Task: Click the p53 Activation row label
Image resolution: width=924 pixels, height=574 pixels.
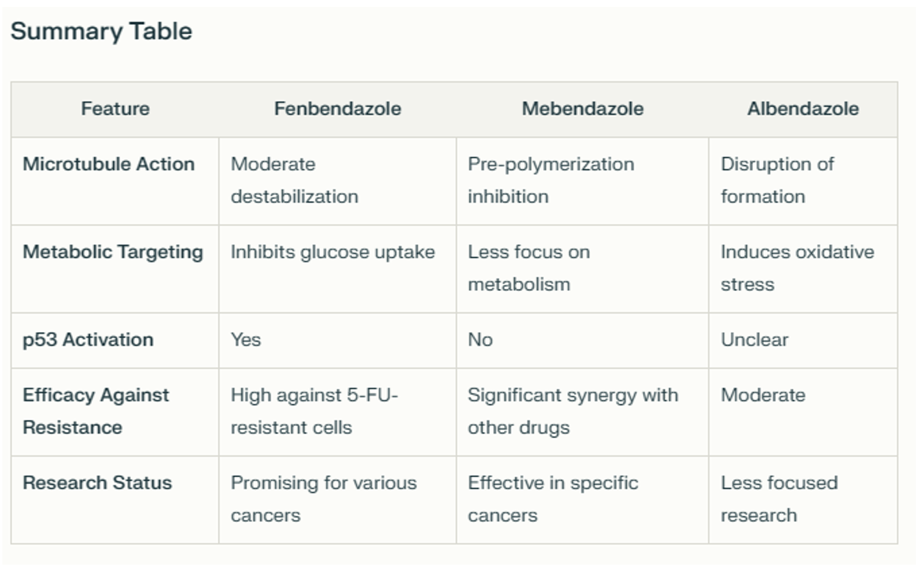Action: coord(88,340)
